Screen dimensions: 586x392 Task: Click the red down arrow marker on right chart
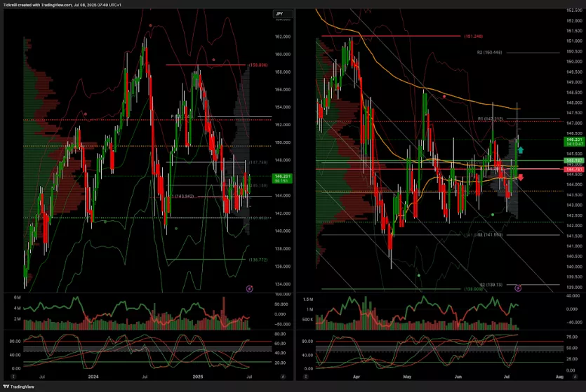pos(520,177)
